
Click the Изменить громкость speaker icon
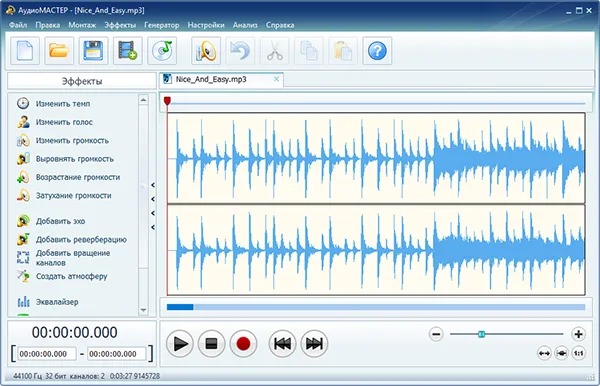click(23, 140)
